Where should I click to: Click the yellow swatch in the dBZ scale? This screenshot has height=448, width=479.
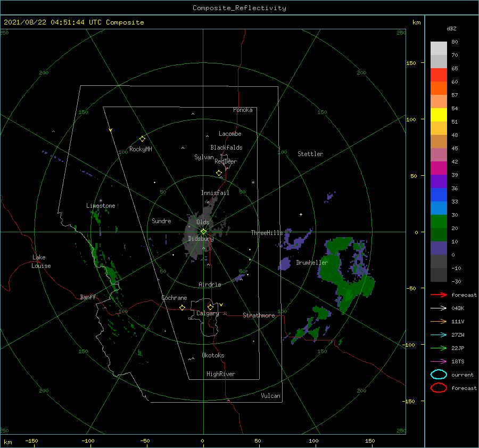pyautogui.click(x=439, y=115)
